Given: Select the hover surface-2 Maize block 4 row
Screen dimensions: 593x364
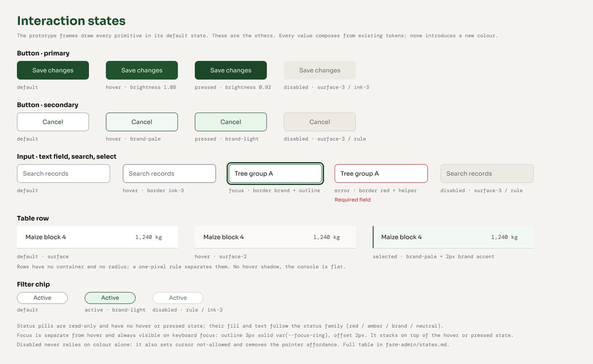Looking at the screenshot, I should [275, 237].
